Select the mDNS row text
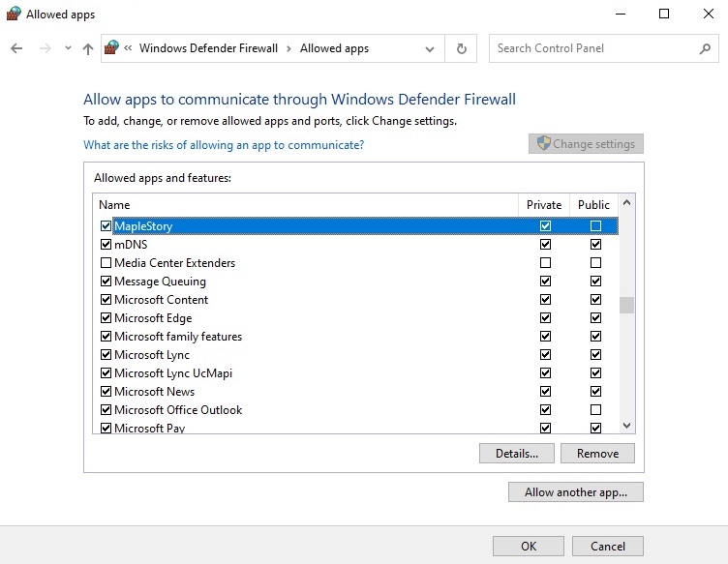This screenshot has height=564, width=728. [x=131, y=245]
